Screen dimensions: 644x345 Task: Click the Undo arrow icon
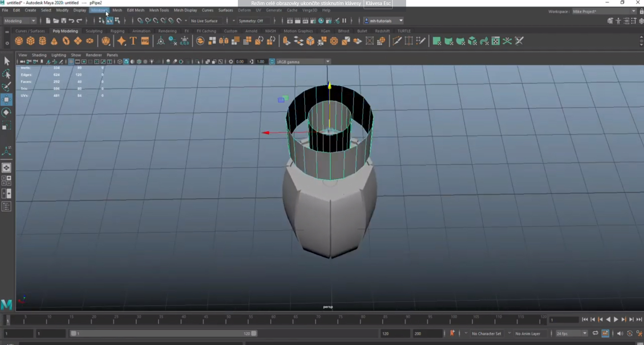(71, 21)
